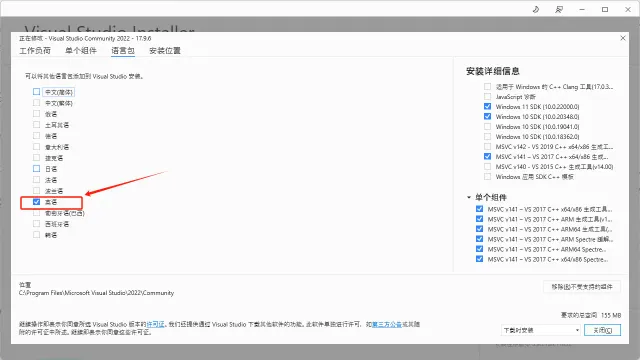Enable the 西班牙语 language pack
This screenshot has height=360, width=640.
(x=36, y=224)
